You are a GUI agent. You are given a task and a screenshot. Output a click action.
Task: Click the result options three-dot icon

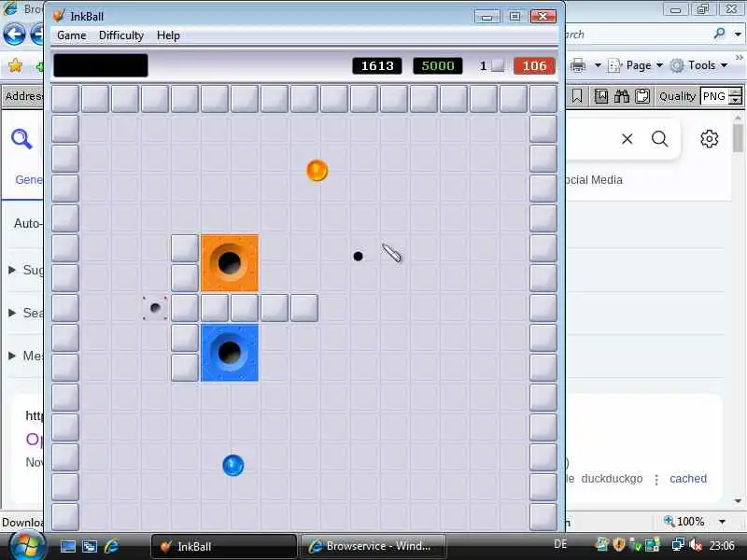pyautogui.click(x=656, y=480)
